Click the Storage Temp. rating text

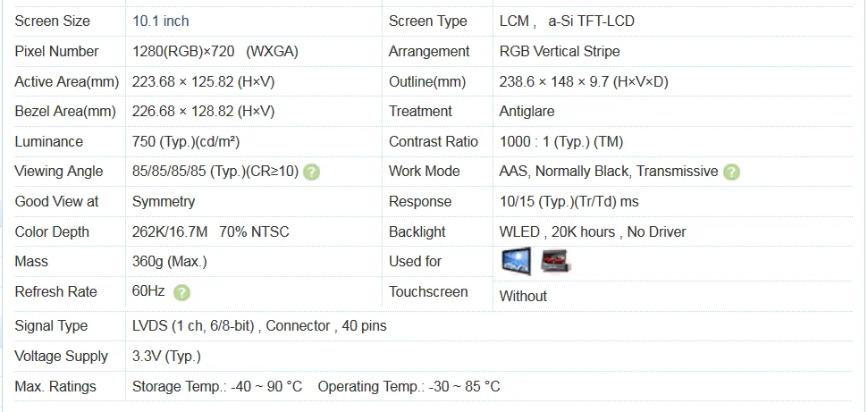point(217,386)
